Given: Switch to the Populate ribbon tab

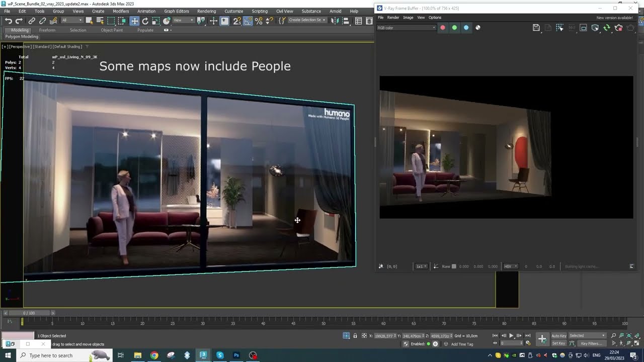Looking at the screenshot, I should 145,30.
